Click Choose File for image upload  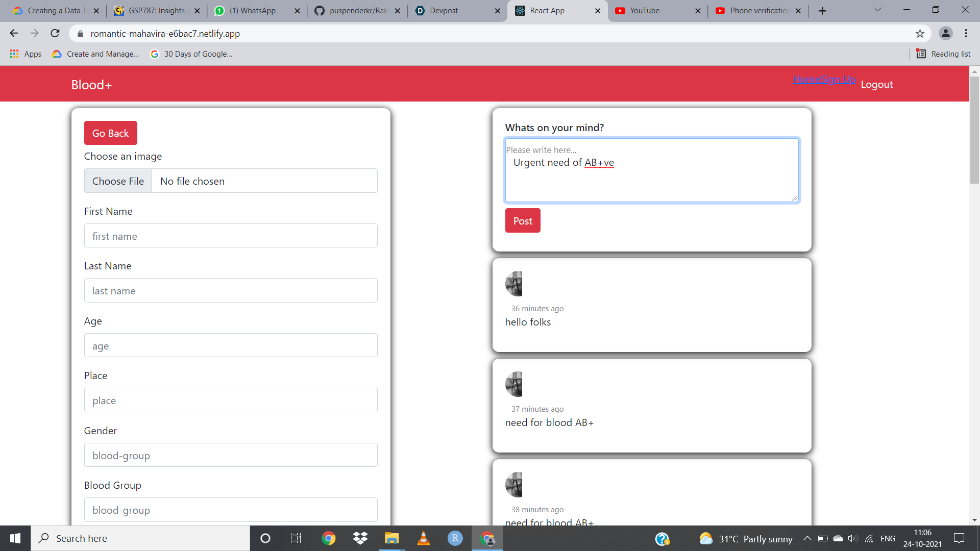coord(118,181)
